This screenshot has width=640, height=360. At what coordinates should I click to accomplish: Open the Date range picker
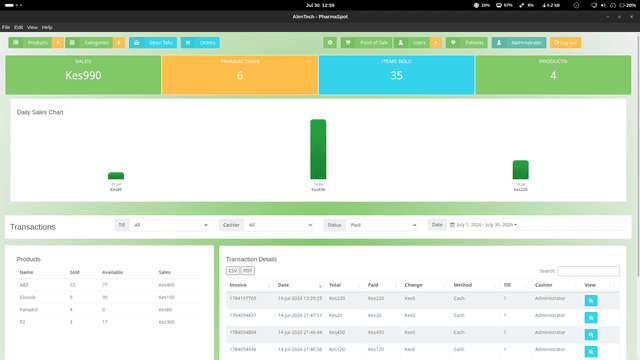pyautogui.click(x=536, y=225)
